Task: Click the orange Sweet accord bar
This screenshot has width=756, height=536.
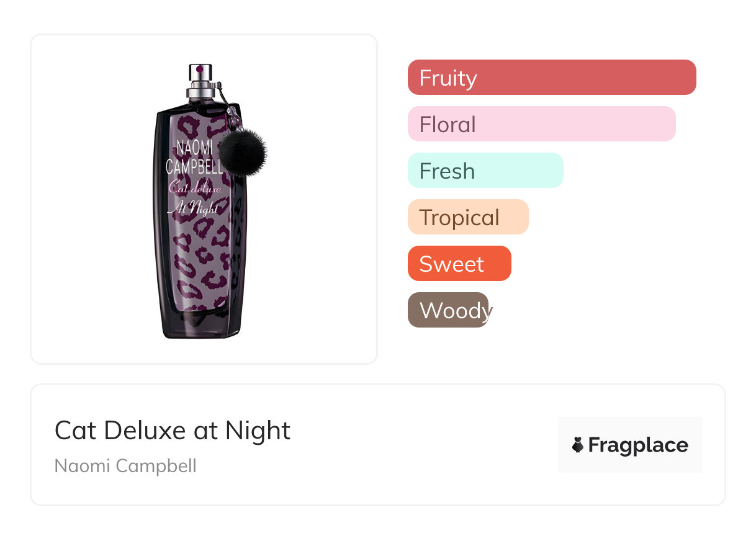Action: point(459,264)
